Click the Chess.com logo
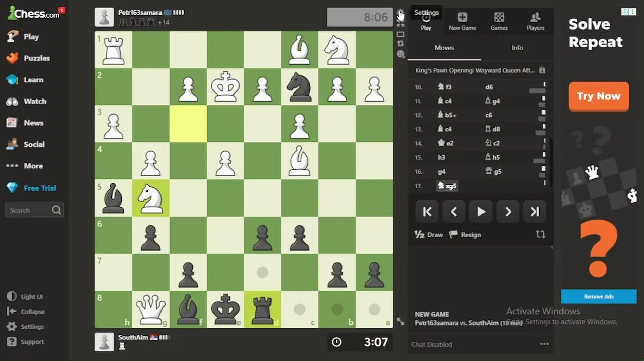Screen dimensions: 644x361 pos(33,13)
